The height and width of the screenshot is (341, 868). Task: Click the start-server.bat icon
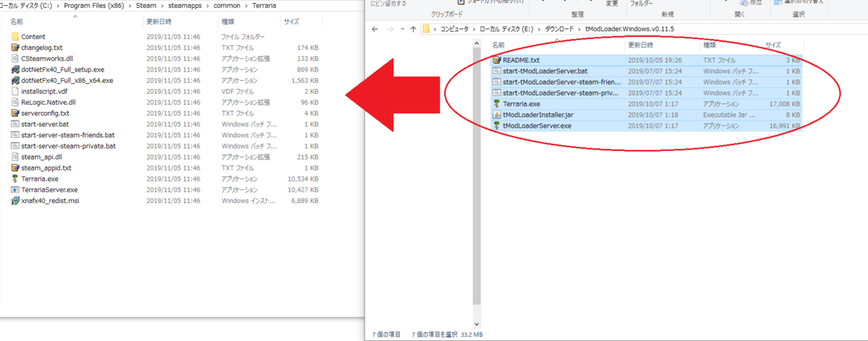point(15,124)
